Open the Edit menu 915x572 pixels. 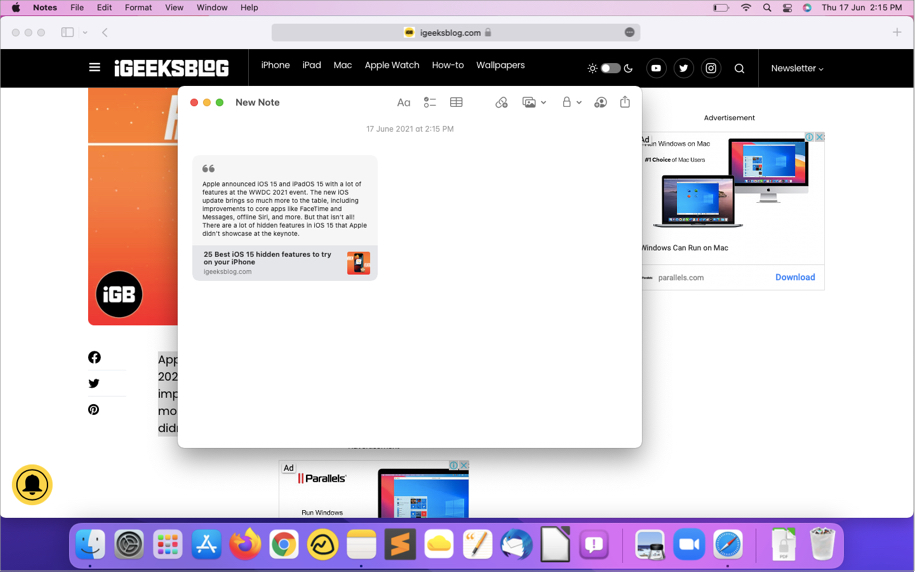coord(104,8)
